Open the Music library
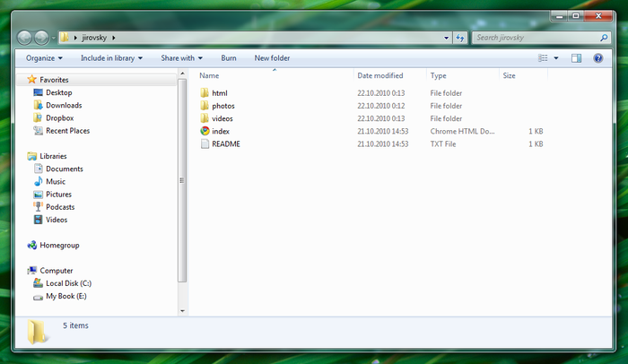The height and width of the screenshot is (364, 628). pos(56,182)
